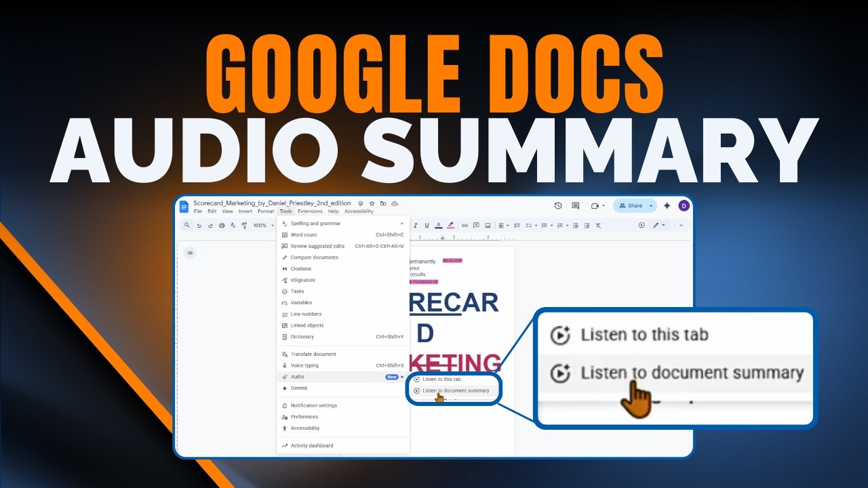
Task: Run the spell check toolbar icon
Action: pos(233,226)
